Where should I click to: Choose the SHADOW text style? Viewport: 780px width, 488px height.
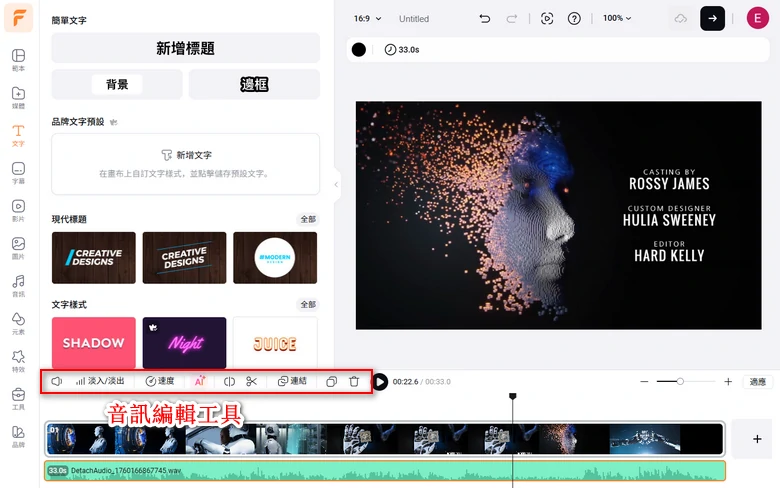[94, 343]
